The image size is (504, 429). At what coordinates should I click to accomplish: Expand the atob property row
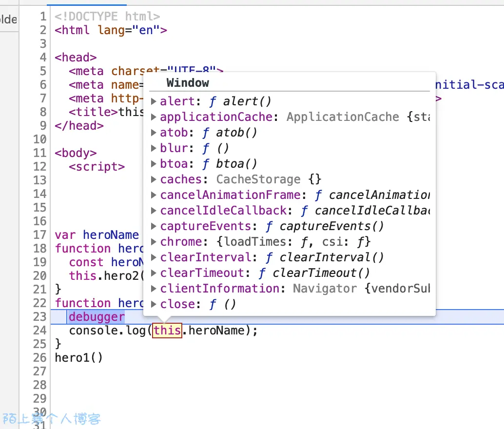pyautogui.click(x=154, y=133)
